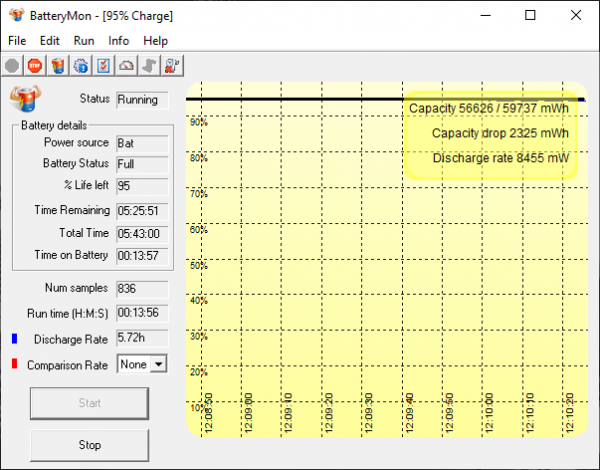Screen dimensions: 600x470
Task: Click the Num samples value 836
Action: (x=142, y=289)
